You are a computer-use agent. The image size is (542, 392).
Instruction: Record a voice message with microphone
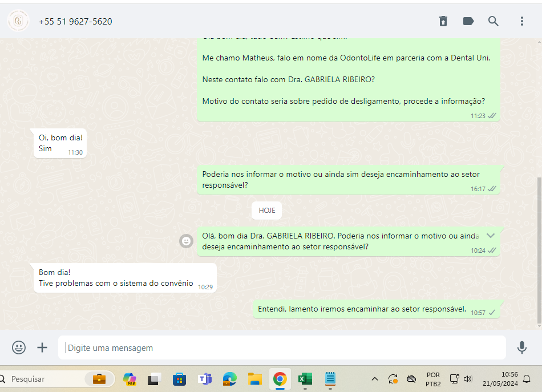[x=522, y=347]
